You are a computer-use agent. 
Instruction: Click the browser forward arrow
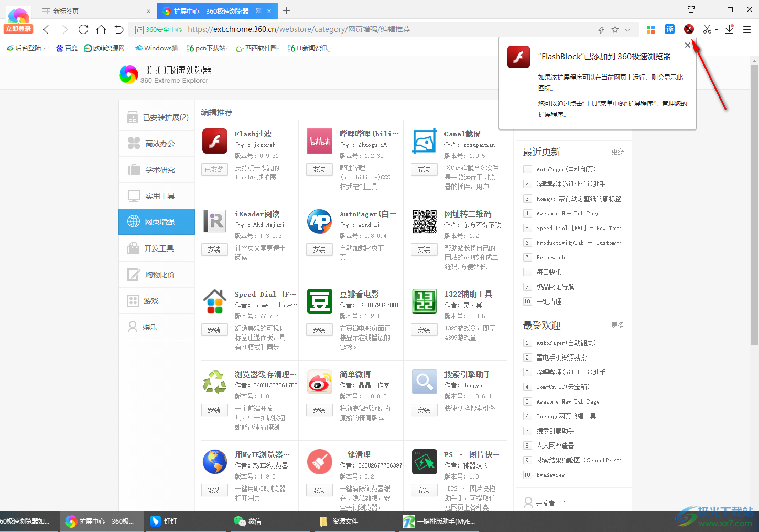(65, 29)
